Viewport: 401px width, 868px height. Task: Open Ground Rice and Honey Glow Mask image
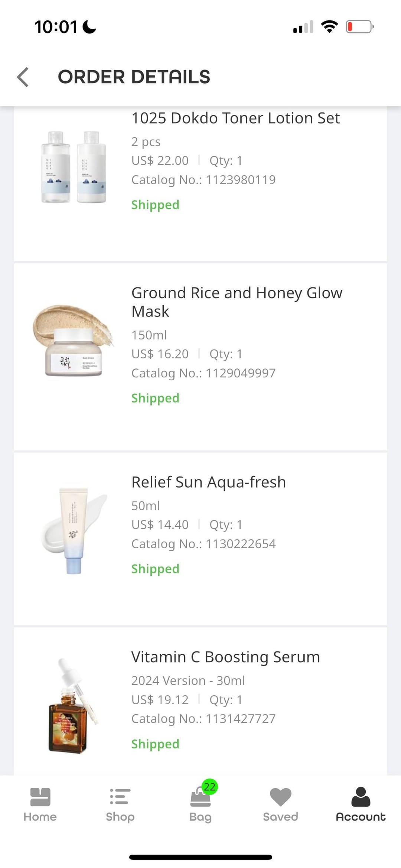pos(74,341)
